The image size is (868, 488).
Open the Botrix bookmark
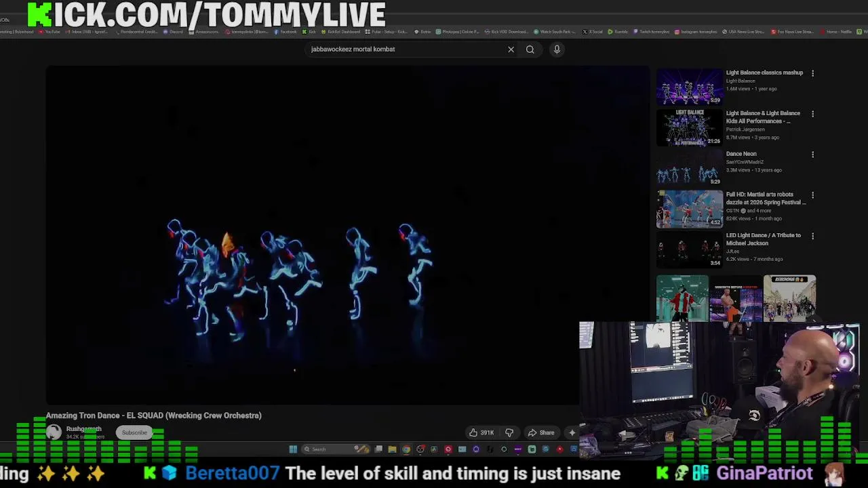(x=422, y=32)
